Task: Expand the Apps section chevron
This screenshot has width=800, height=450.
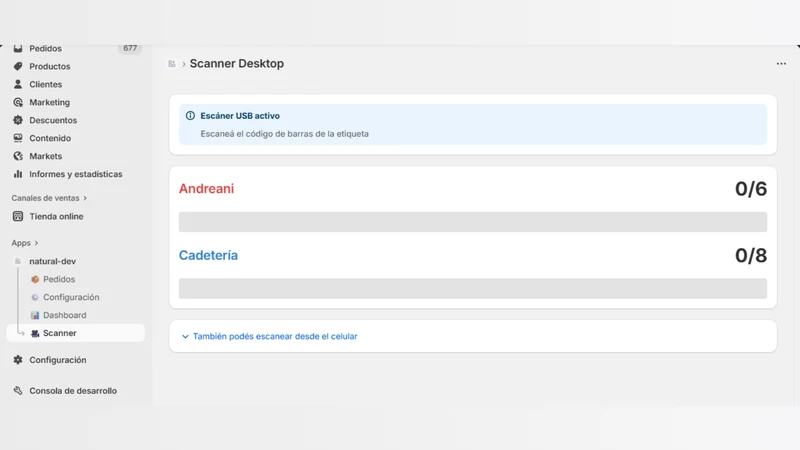Action: pyautogui.click(x=36, y=243)
